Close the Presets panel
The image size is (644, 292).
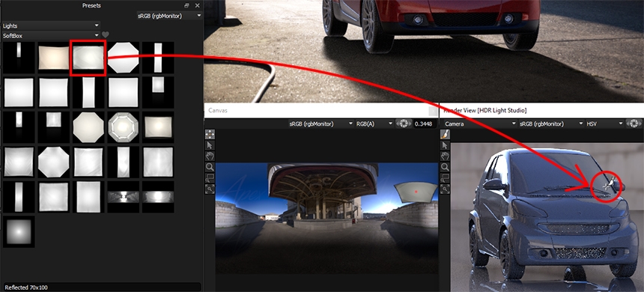click(198, 5)
